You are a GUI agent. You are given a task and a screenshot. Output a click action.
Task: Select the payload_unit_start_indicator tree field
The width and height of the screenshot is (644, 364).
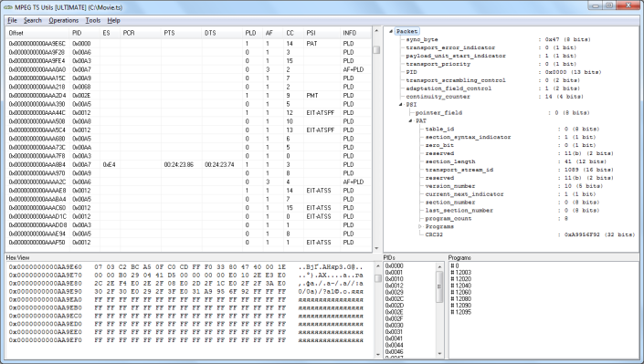click(x=456, y=56)
